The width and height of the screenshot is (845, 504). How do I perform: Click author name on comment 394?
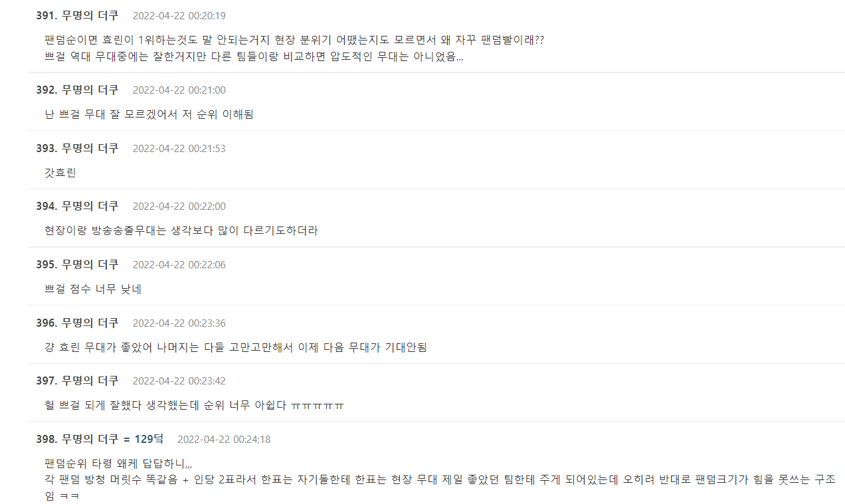click(x=90, y=206)
